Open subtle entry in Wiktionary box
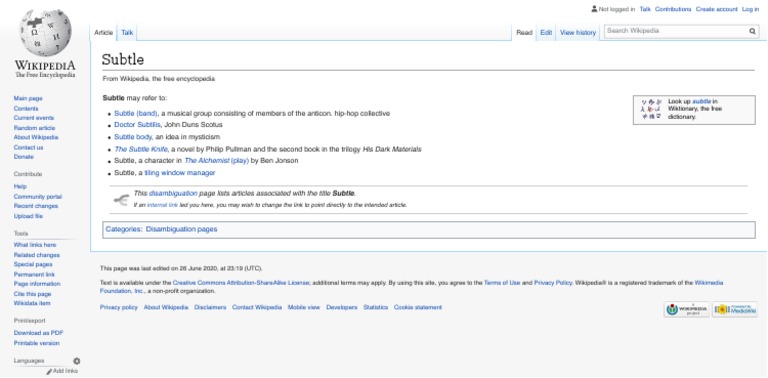The width and height of the screenshot is (768, 378). (701, 101)
